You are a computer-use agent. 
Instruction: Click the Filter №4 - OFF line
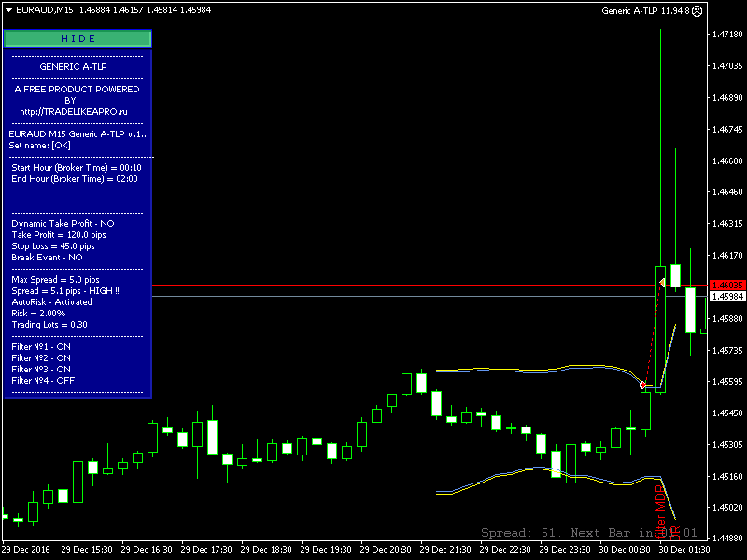tap(43, 381)
